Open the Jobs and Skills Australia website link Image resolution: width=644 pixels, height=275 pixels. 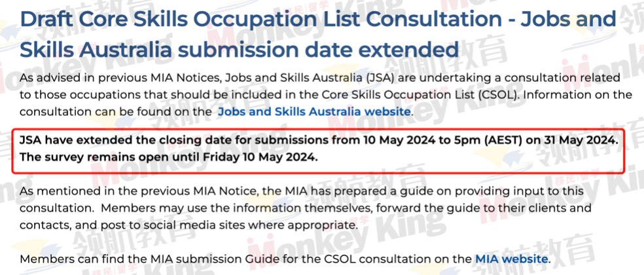[x=313, y=111]
